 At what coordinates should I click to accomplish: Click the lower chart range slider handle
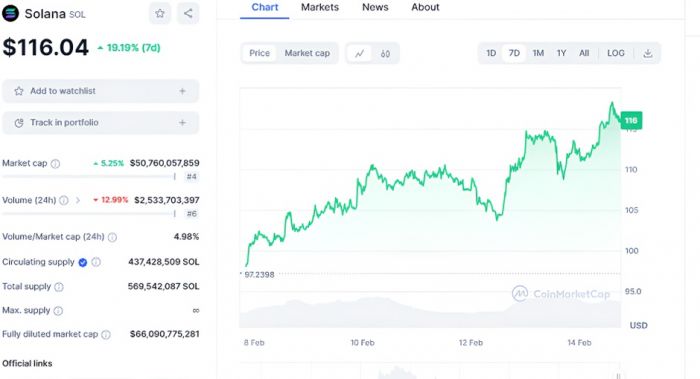click(x=618, y=375)
